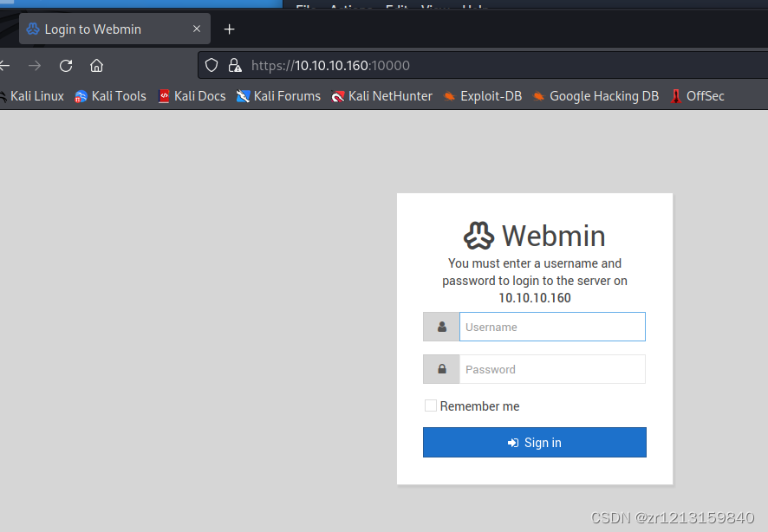Open a new tab with the plus icon

229,29
